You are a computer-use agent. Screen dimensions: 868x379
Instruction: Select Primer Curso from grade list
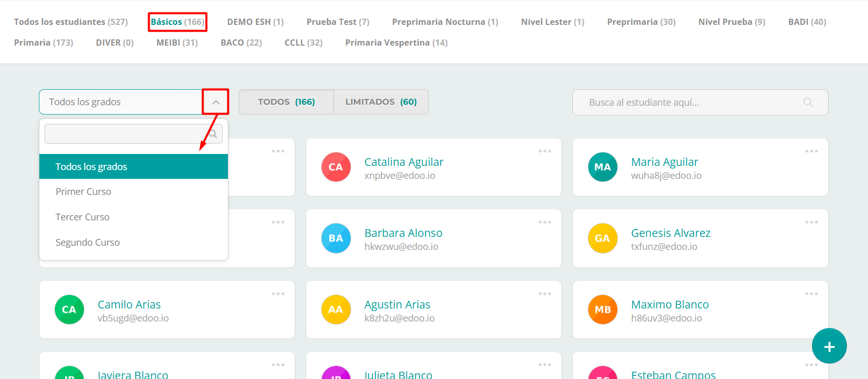click(x=134, y=192)
